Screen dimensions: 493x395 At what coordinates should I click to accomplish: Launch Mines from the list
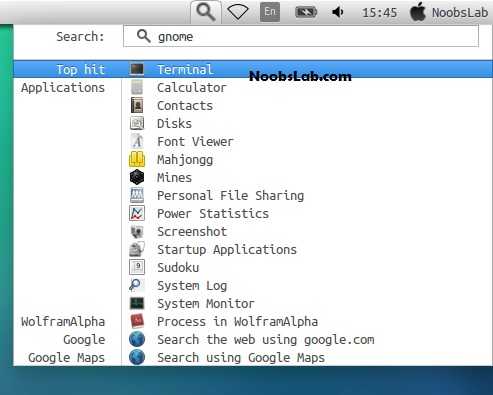(174, 178)
